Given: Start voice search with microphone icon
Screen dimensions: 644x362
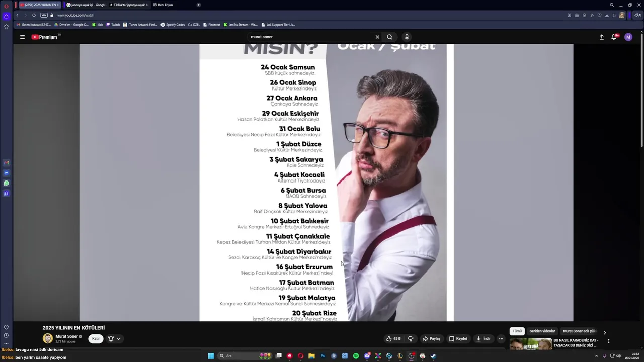Looking at the screenshot, I should click(407, 37).
